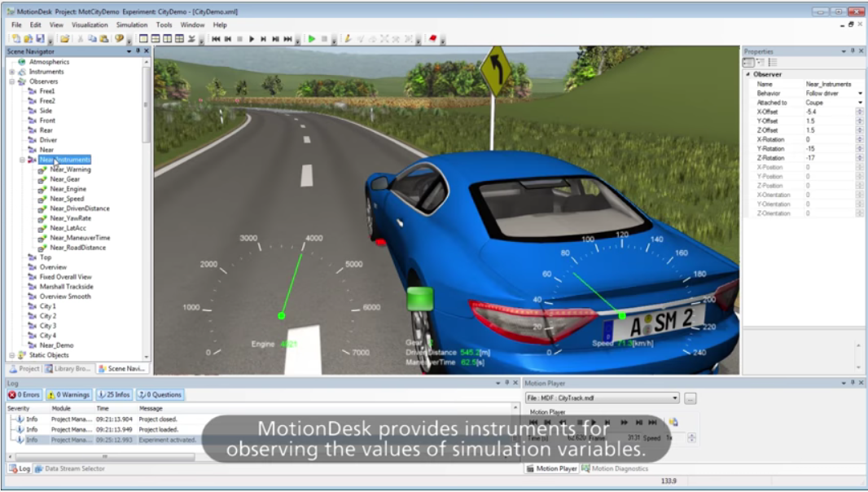Collapse the Near_Instruments tree node

[22, 160]
